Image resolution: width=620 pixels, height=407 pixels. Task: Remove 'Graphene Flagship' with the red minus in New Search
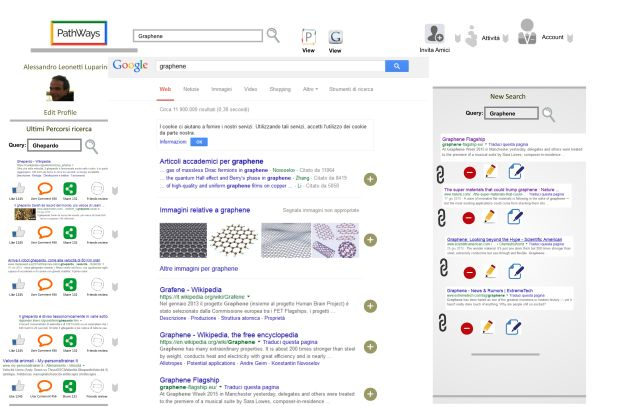tap(470, 173)
